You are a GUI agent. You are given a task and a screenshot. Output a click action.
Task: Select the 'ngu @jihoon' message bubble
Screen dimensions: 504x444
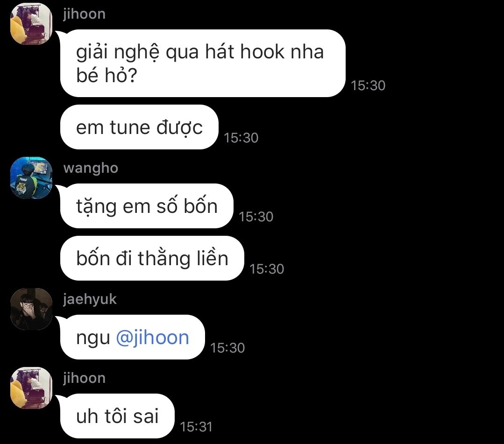click(x=133, y=338)
